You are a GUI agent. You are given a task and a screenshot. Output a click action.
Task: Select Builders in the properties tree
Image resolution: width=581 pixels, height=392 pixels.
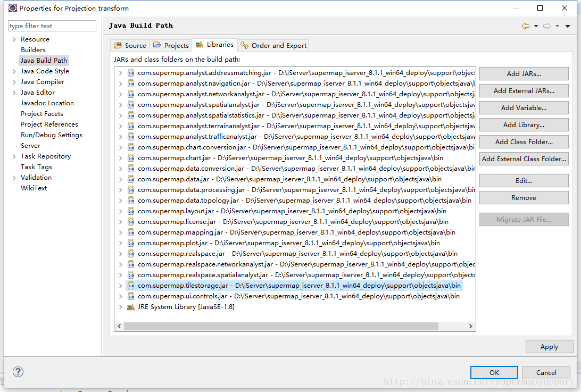point(33,49)
